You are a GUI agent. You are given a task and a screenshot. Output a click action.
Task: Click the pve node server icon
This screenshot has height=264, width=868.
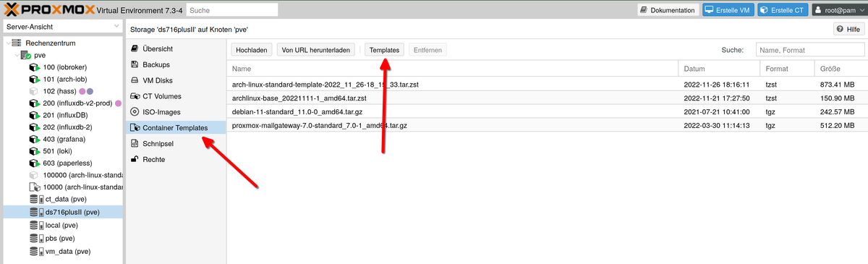click(x=26, y=55)
